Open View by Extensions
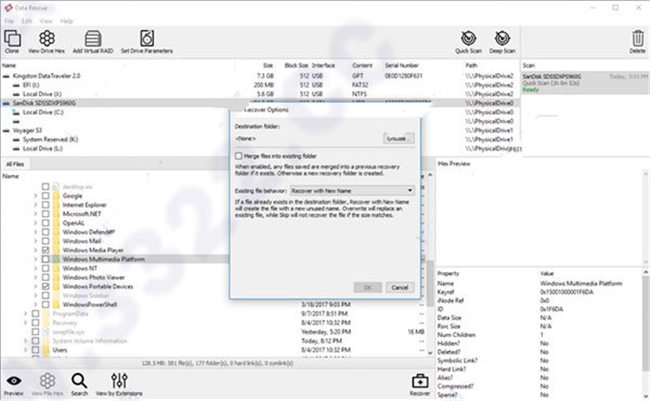 coord(119,384)
